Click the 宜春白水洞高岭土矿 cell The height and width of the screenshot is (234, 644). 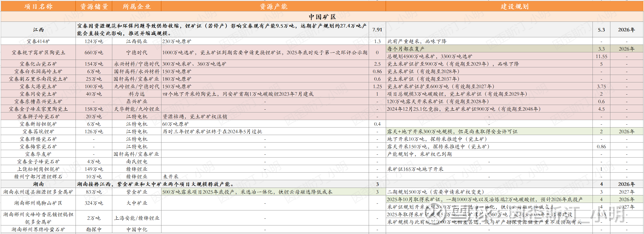click(38, 71)
